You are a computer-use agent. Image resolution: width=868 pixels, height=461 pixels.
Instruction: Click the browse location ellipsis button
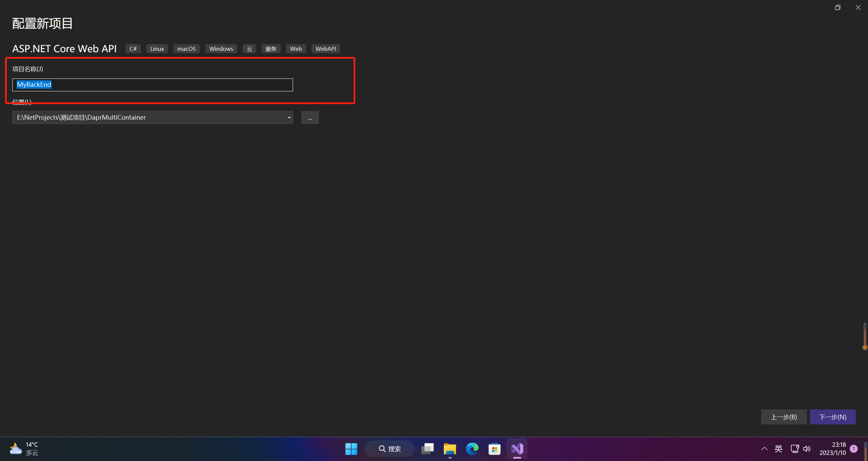pos(310,118)
